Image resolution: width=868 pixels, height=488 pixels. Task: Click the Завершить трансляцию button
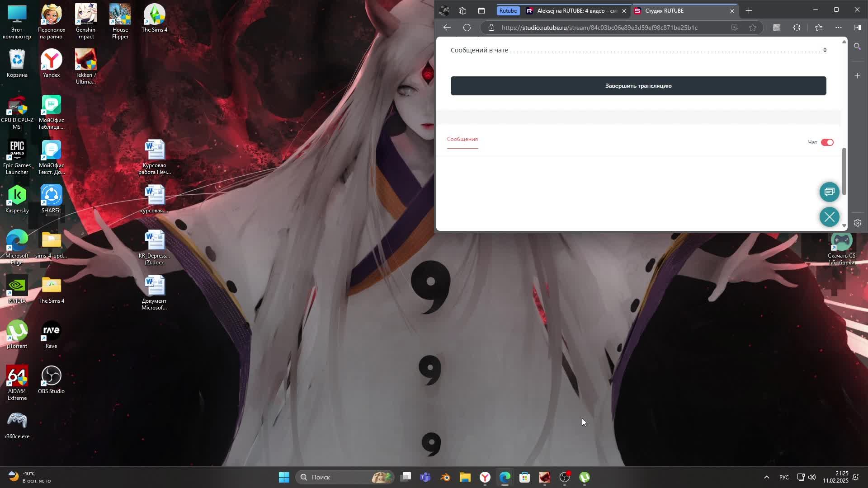tap(638, 86)
